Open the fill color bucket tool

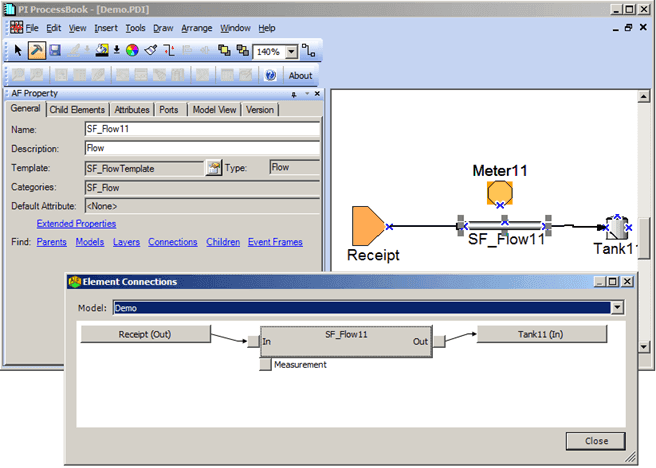click(x=102, y=51)
